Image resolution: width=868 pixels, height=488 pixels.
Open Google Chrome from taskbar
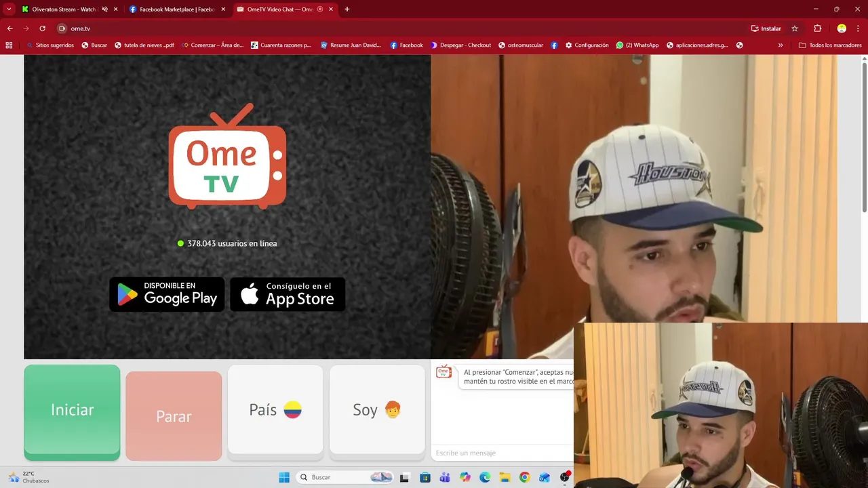(x=524, y=477)
